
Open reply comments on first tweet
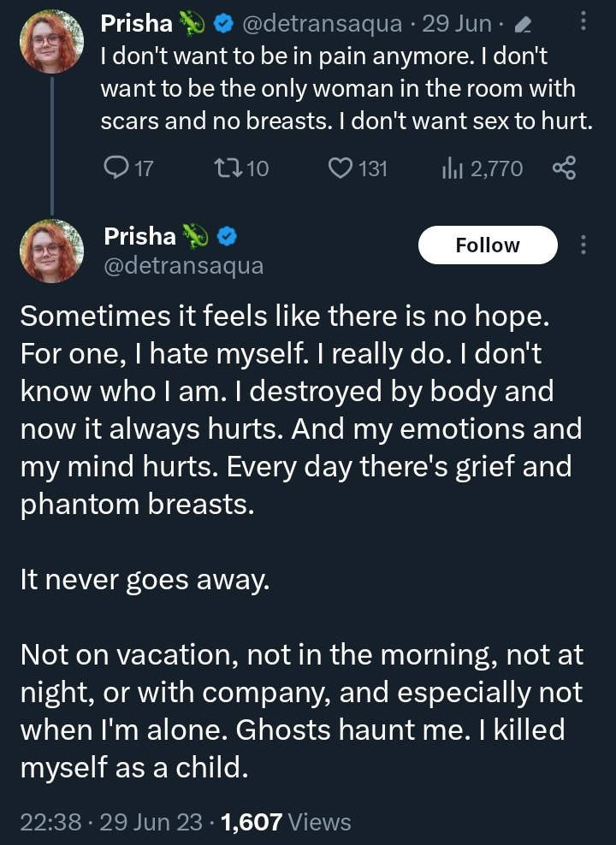point(115,168)
